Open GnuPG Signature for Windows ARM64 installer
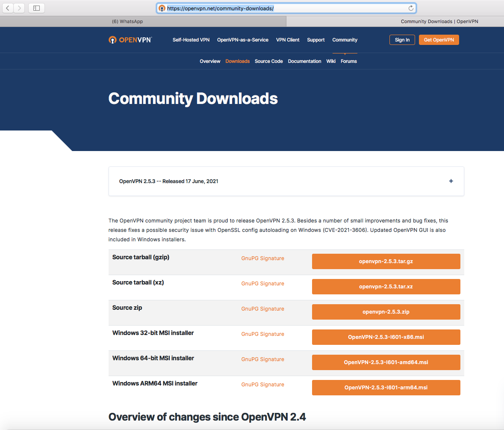The width and height of the screenshot is (504, 430). (x=262, y=385)
